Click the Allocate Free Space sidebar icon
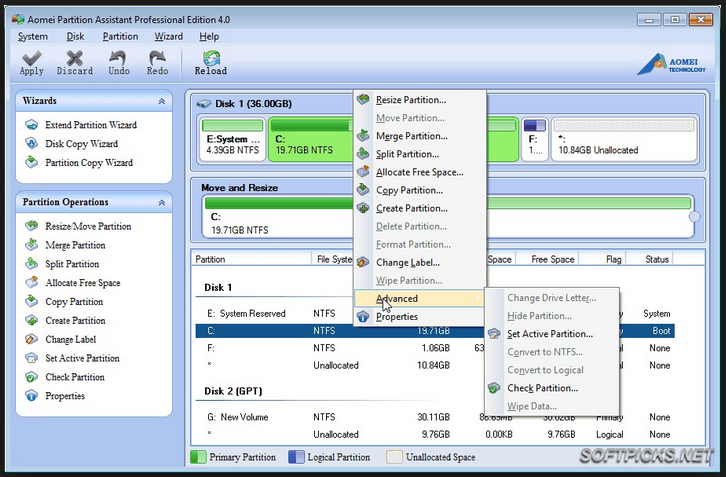 tap(31, 282)
